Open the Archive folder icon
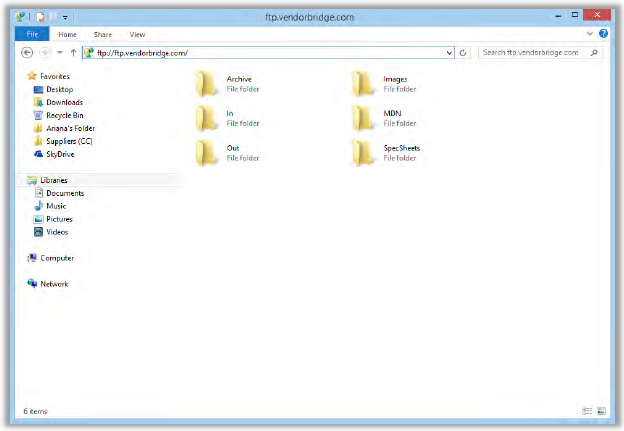Screen dimensions: 624x431 point(206,84)
